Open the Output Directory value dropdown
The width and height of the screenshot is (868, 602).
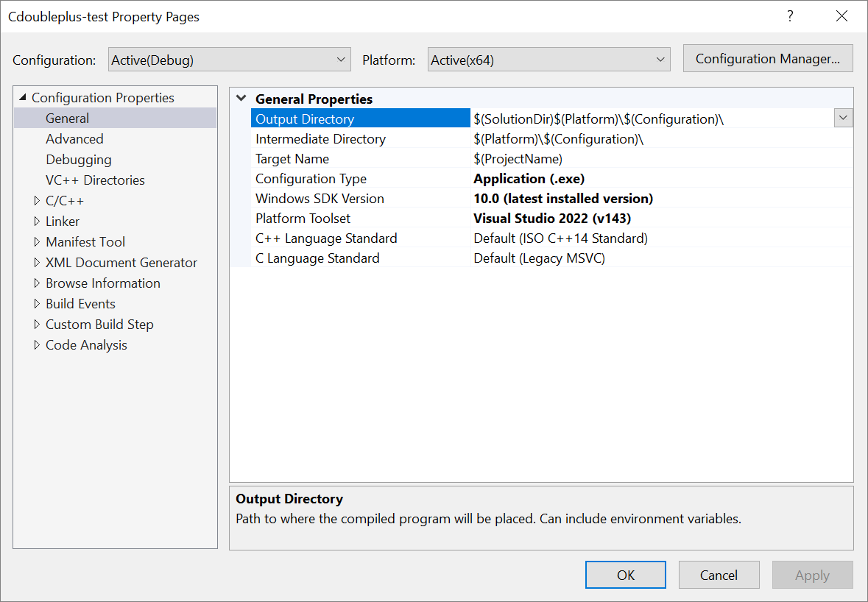[843, 118]
